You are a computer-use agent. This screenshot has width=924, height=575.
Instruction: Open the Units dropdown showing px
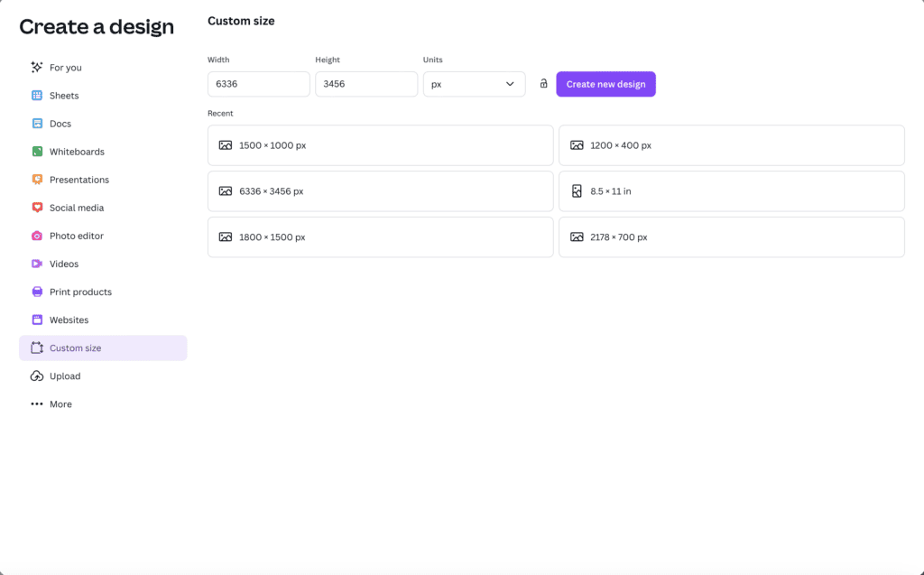point(474,84)
